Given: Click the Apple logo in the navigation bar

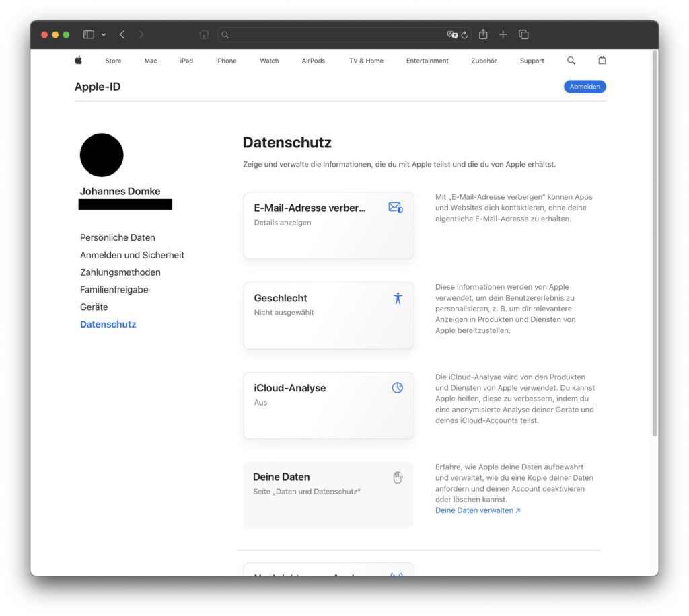Looking at the screenshot, I should point(78,60).
